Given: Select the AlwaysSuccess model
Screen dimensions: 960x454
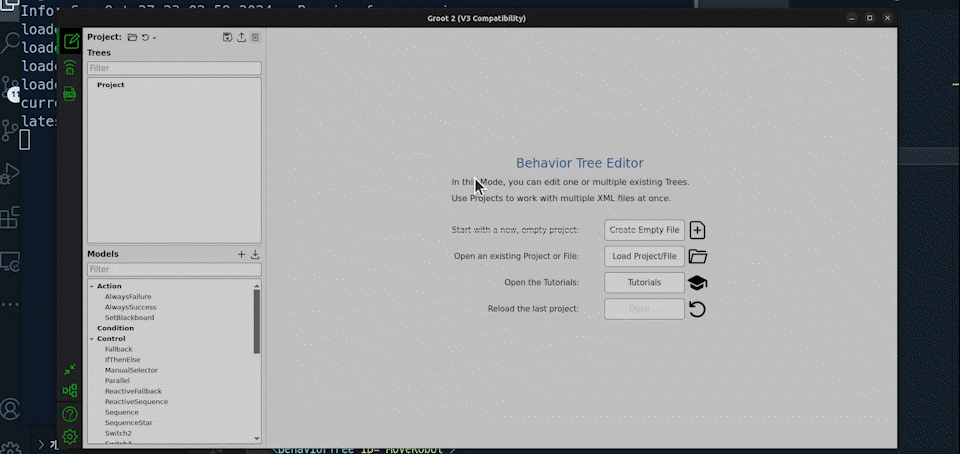Looking at the screenshot, I should 130,307.
